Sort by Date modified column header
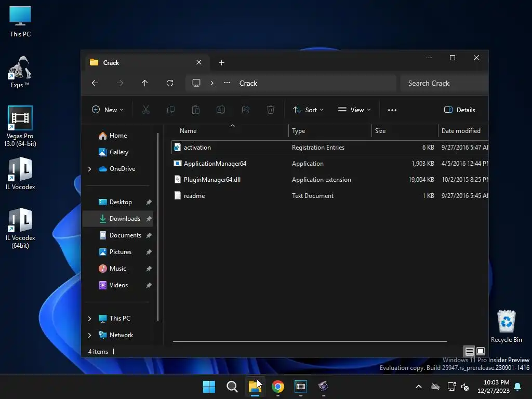532x399 pixels. (x=463, y=131)
